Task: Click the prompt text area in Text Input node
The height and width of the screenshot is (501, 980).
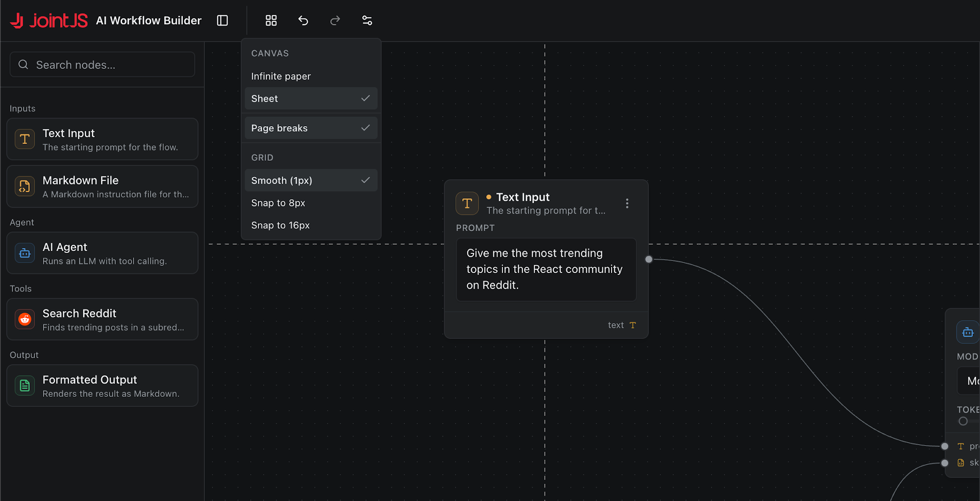Action: [x=546, y=270]
